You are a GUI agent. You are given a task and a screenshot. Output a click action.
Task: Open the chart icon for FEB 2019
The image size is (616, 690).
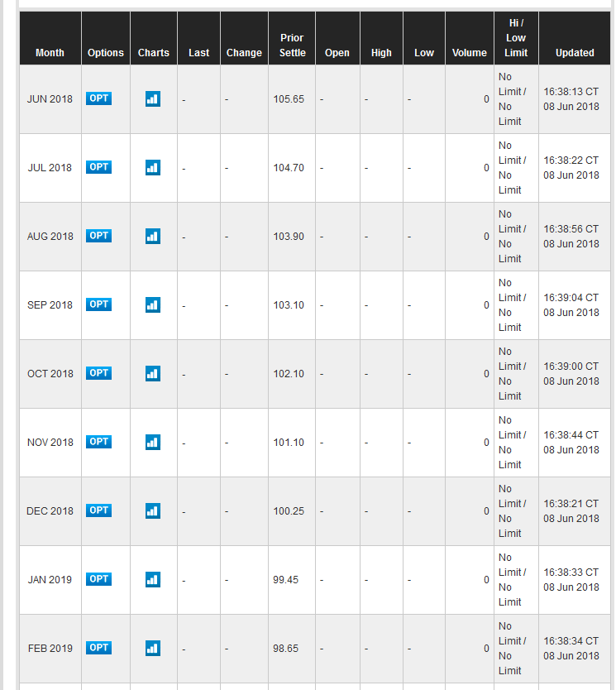tap(153, 648)
